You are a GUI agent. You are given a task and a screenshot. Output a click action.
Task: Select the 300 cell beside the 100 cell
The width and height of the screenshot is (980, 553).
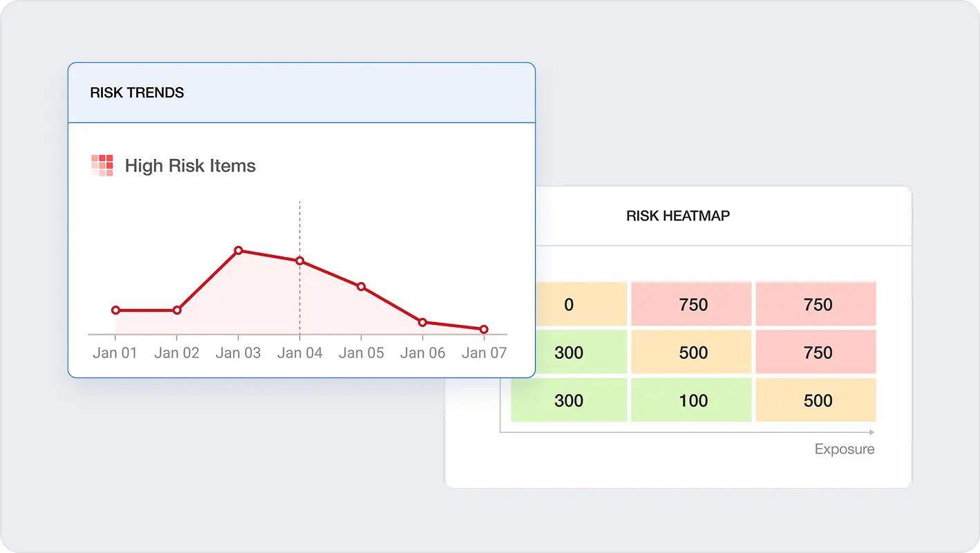(x=569, y=400)
